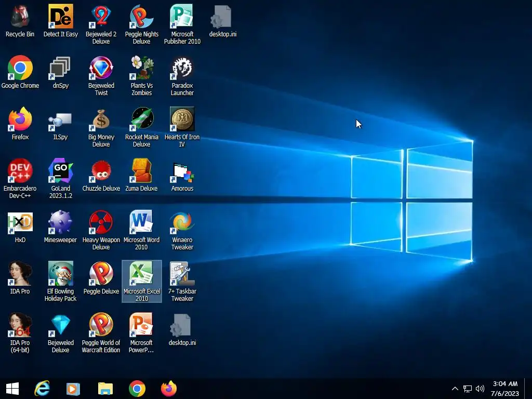
Task: Select the desktop.ini file beside Microsoft Publisher
Action: pos(222,21)
